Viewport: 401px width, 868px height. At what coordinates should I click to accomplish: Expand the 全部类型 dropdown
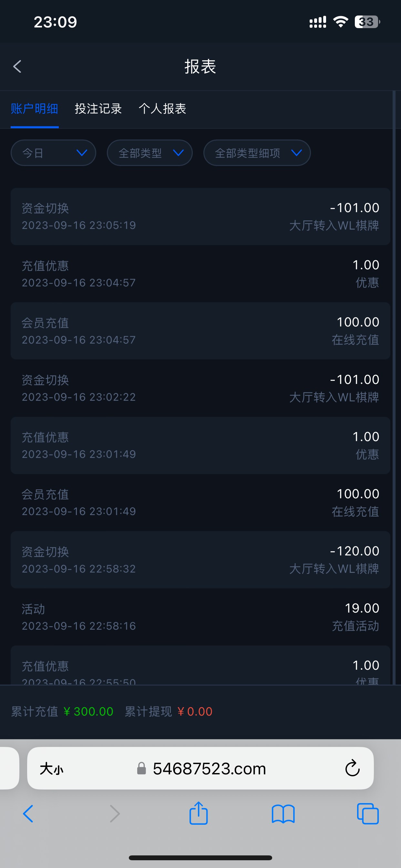point(149,153)
